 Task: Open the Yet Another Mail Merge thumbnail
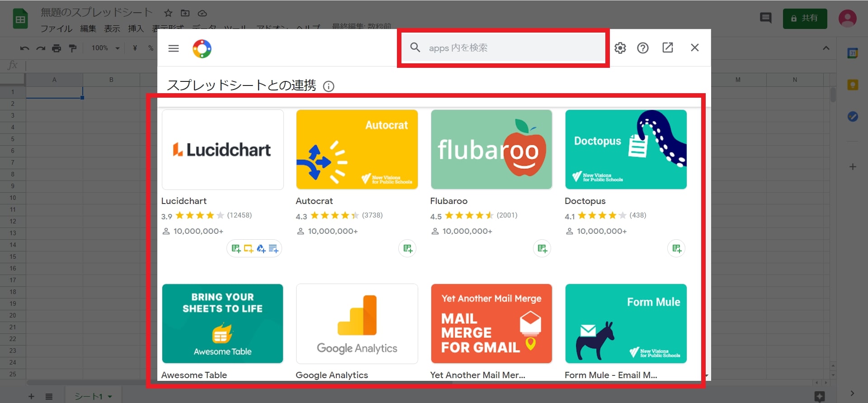[491, 324]
